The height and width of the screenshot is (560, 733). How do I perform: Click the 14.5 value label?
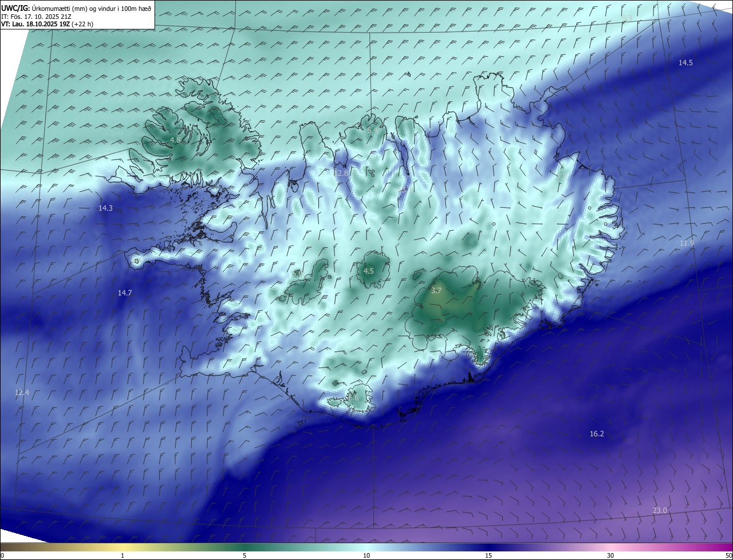[685, 62]
